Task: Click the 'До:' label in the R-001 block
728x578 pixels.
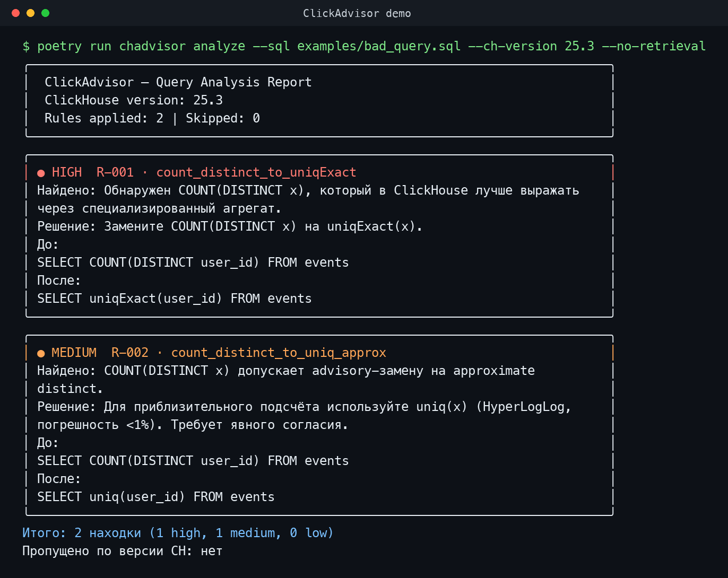Action: point(48,244)
